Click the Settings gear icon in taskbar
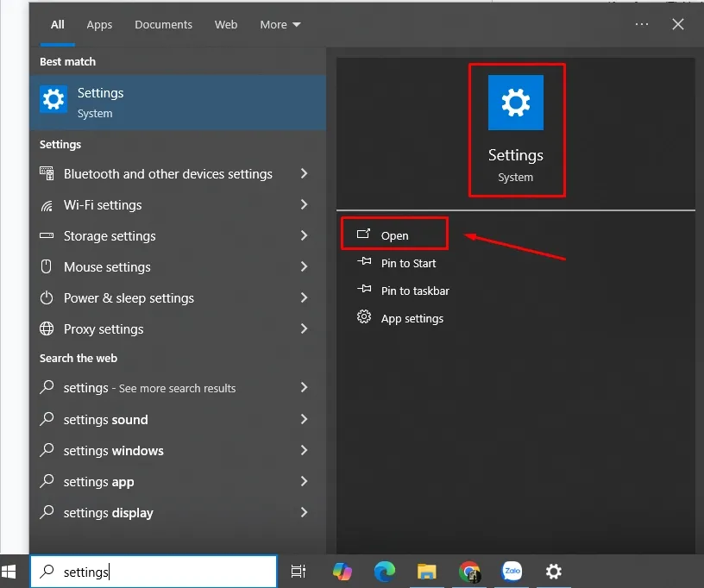The image size is (704, 588). [x=554, y=571]
